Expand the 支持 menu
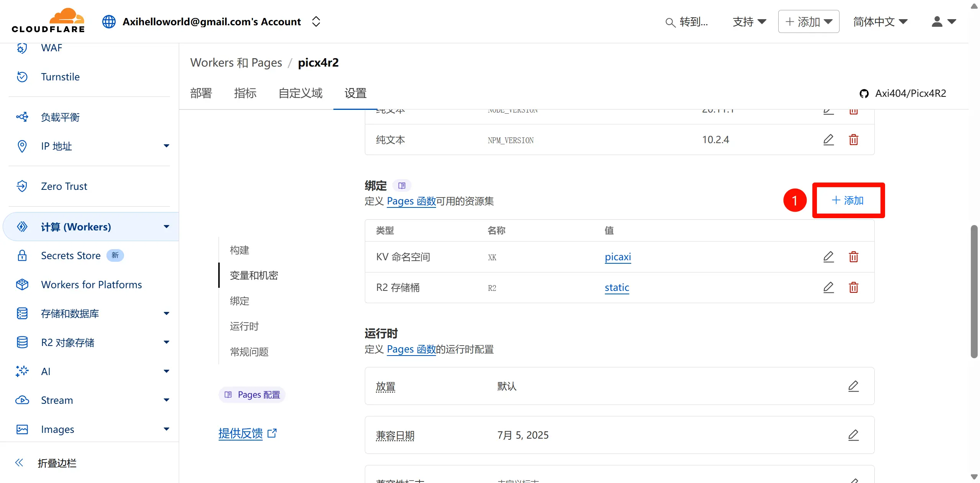Screen dimensions: 980x483 [x=749, y=21]
